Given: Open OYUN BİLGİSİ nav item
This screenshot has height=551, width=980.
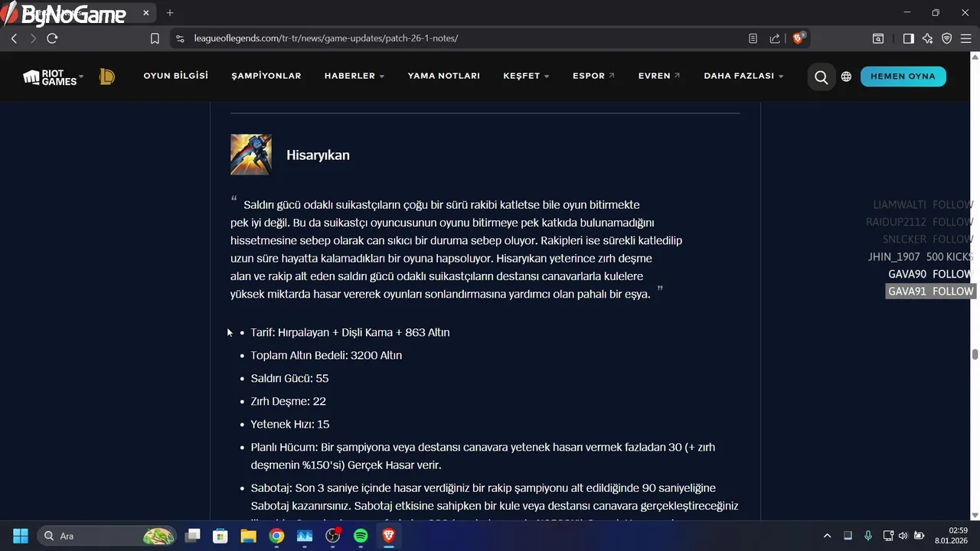Looking at the screenshot, I should (175, 76).
